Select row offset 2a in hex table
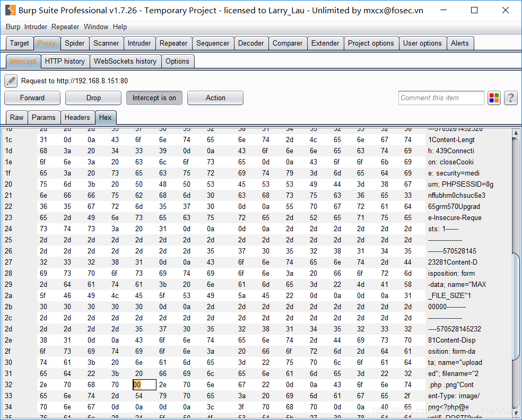Screen dimensions: 522x420 pyautogui.click(x=8, y=295)
